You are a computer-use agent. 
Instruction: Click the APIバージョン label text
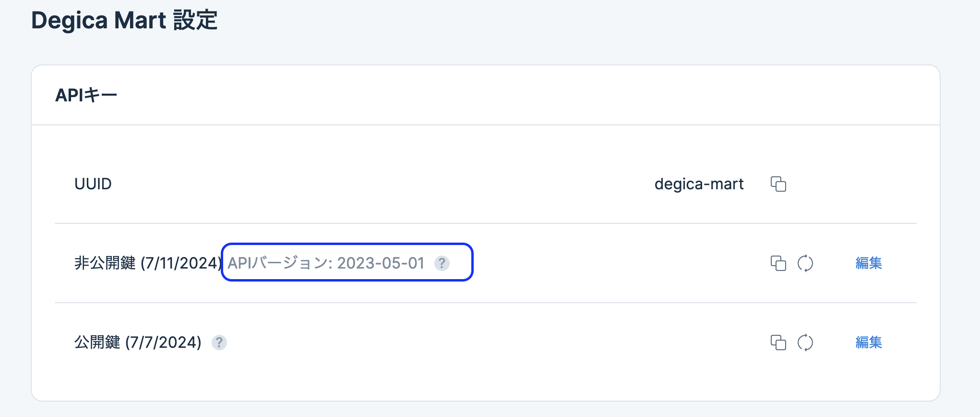pos(277,263)
